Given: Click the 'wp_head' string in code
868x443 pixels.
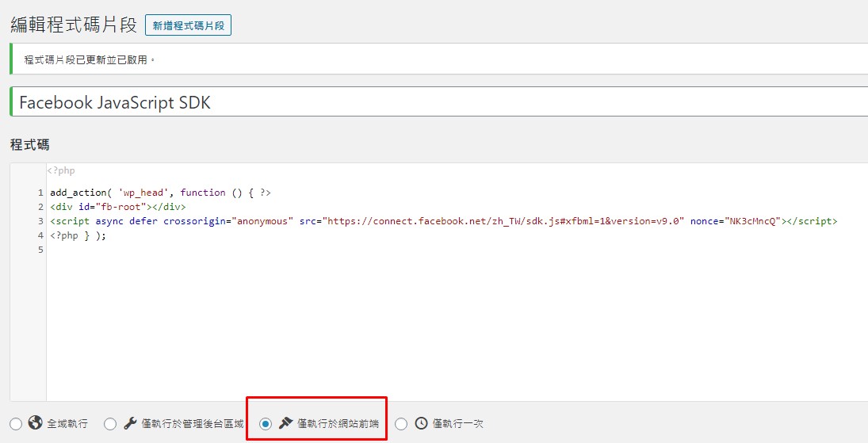Looking at the screenshot, I should click(143, 193).
